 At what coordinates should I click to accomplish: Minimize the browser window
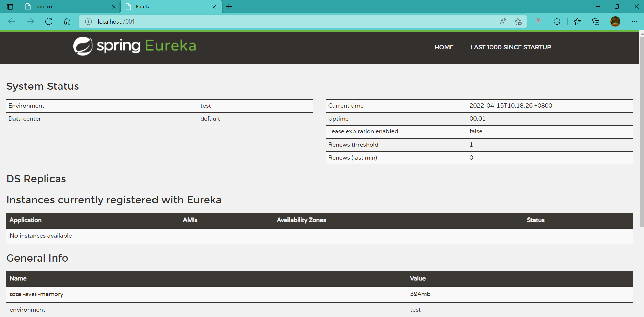598,7
